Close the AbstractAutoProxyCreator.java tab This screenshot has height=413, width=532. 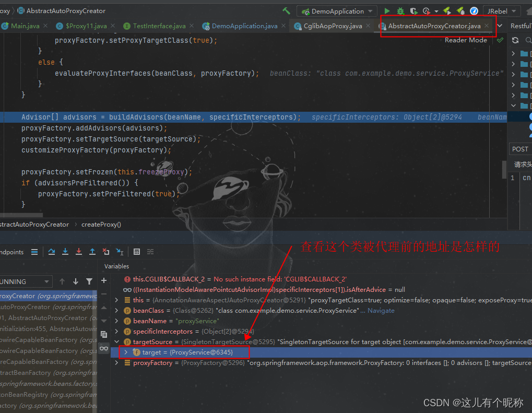(487, 26)
